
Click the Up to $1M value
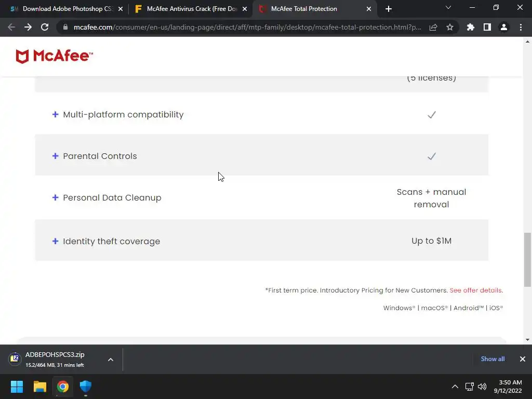[431, 241]
